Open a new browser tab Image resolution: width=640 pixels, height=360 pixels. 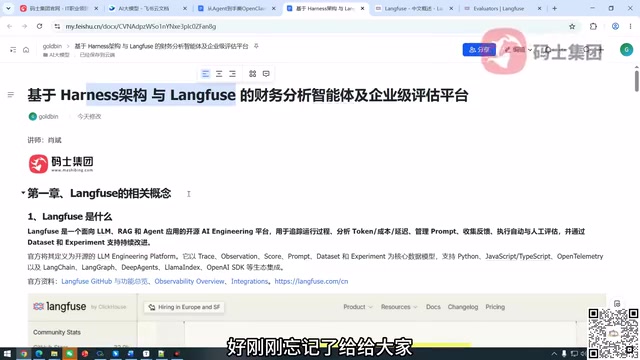554,8
